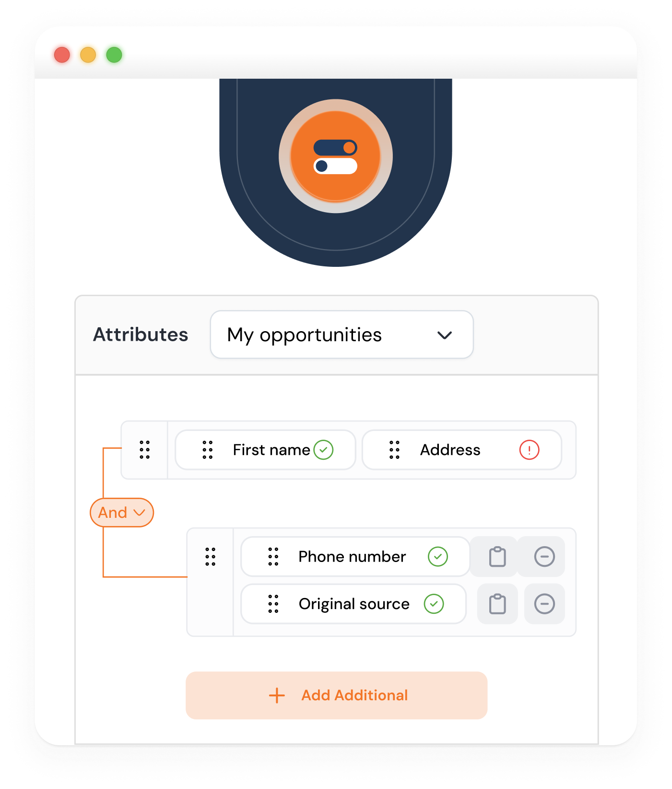Viewport: 672px width, 789px height.
Task: Click the Add Additional button
Action: 337,695
